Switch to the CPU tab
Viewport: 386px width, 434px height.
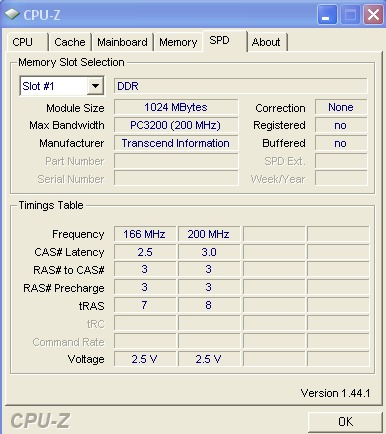tap(27, 42)
